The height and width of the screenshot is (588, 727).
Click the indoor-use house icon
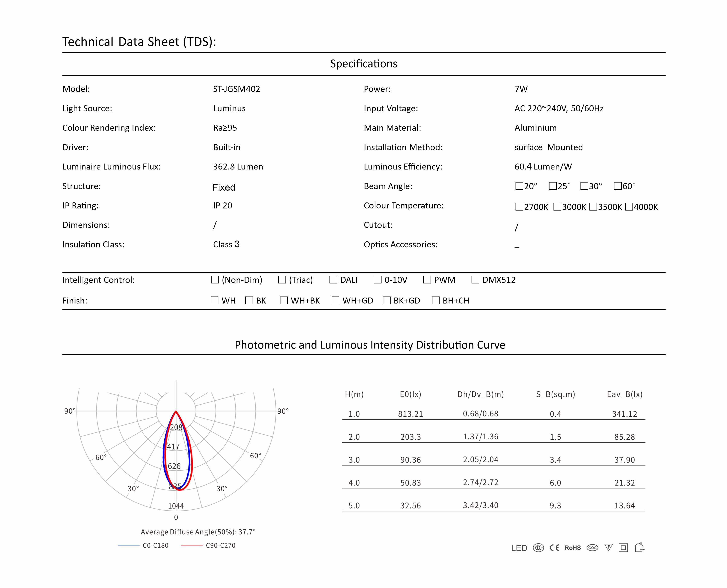(639, 547)
